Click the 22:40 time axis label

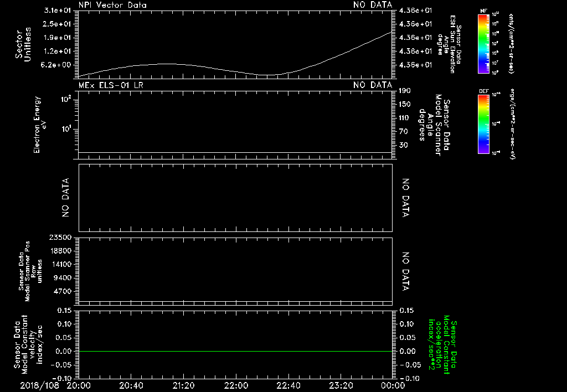[x=288, y=386]
